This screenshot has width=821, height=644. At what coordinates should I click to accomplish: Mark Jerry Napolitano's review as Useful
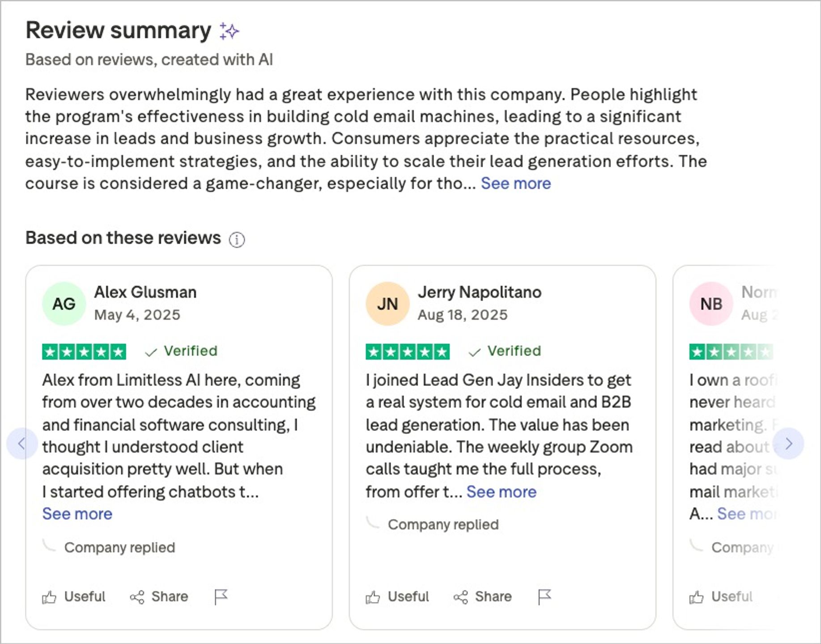[x=397, y=597]
